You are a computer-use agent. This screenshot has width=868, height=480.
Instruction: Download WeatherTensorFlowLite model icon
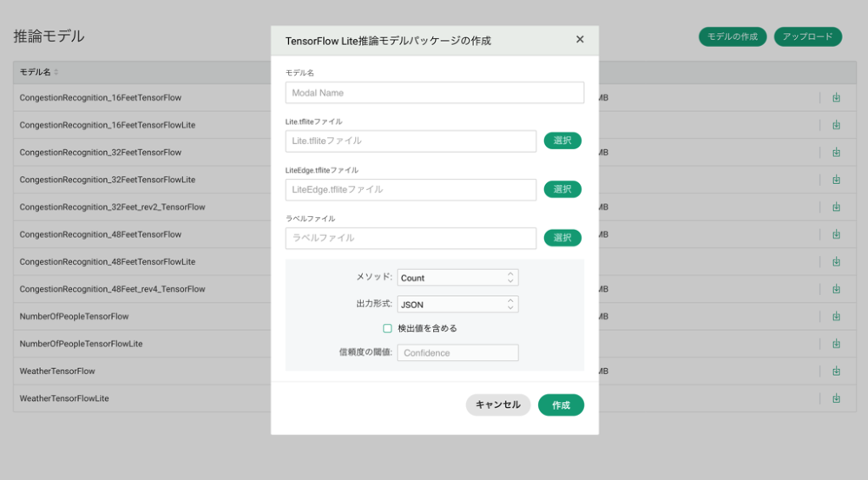coord(836,398)
